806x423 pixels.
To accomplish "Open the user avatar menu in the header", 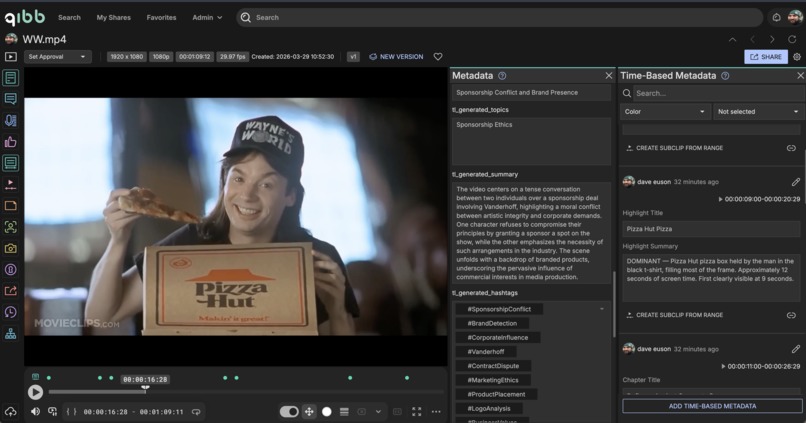I will tap(795, 17).
